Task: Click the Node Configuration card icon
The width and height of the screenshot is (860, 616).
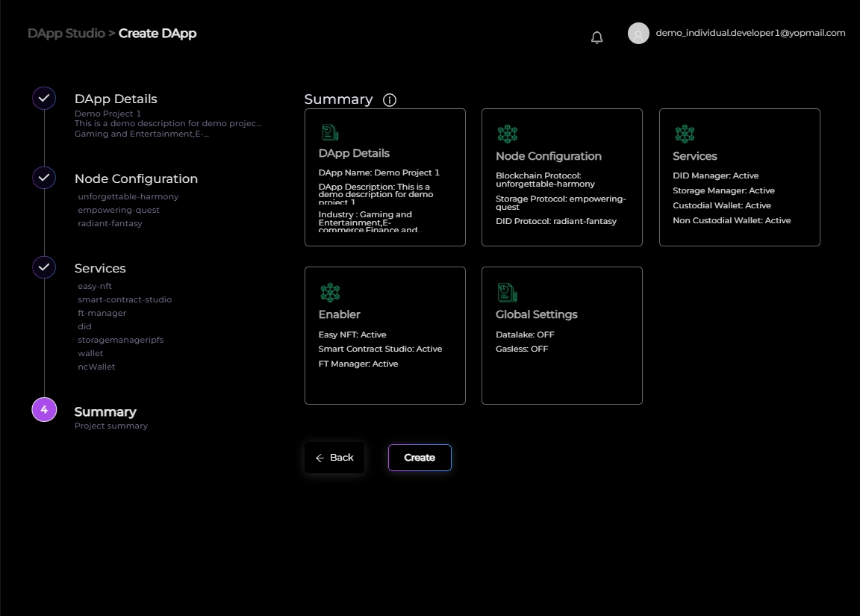Action: (x=507, y=134)
